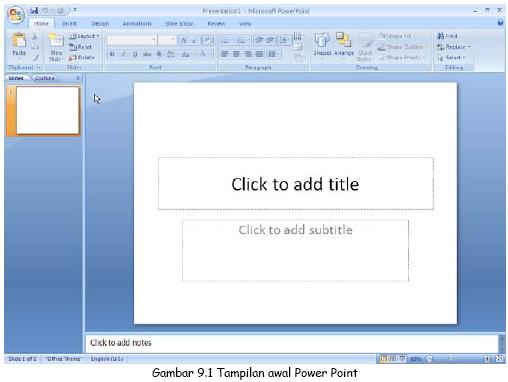The image size is (508, 382).
Task: Click the Format Painter brush icon
Action: pos(36,58)
